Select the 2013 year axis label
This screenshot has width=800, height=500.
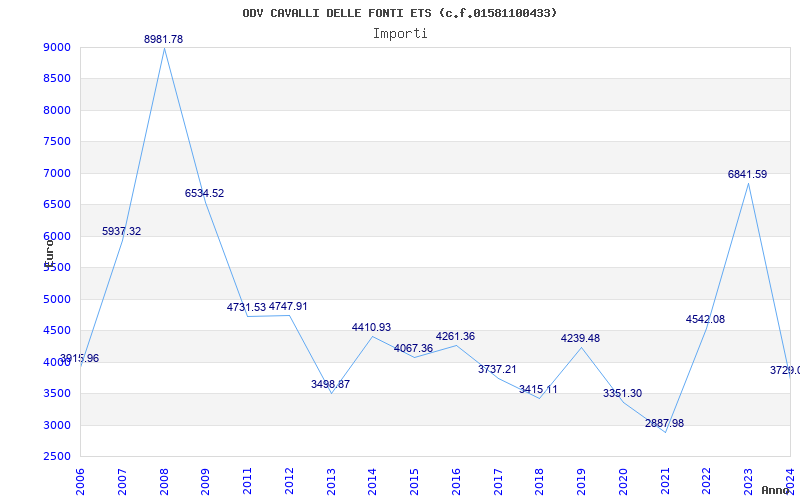(331, 482)
